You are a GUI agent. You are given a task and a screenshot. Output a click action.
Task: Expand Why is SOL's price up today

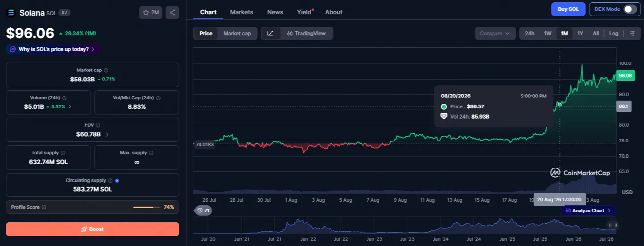53,49
